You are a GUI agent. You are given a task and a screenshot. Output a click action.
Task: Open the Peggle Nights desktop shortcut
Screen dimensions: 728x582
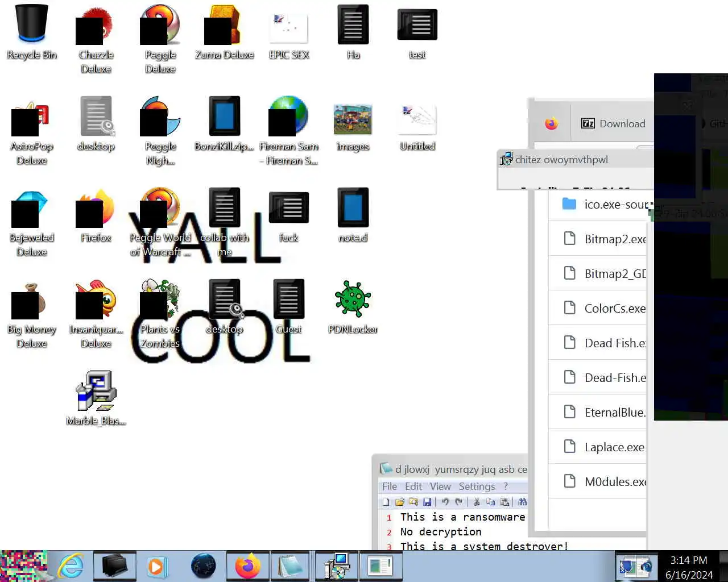pos(160,131)
